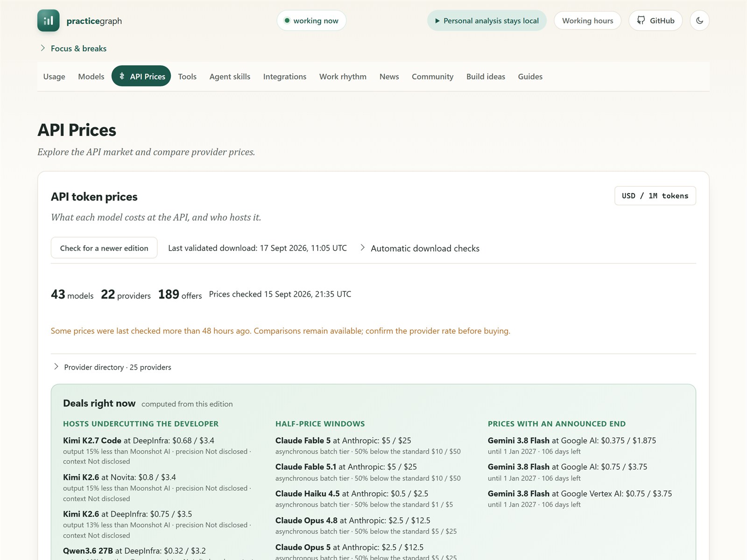Expand Focus & breaks chevron

coord(43,48)
